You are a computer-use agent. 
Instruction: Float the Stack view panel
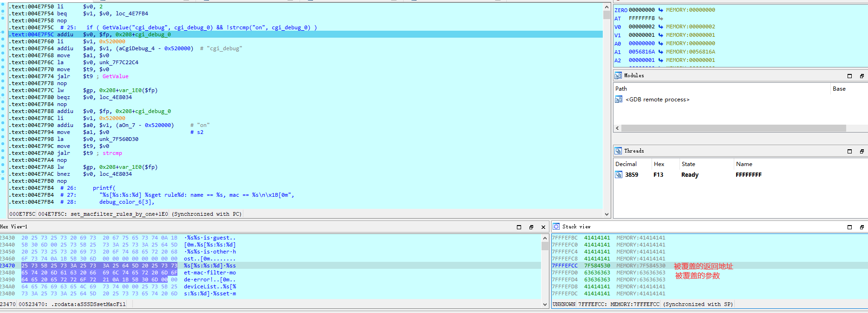pyautogui.click(x=861, y=227)
